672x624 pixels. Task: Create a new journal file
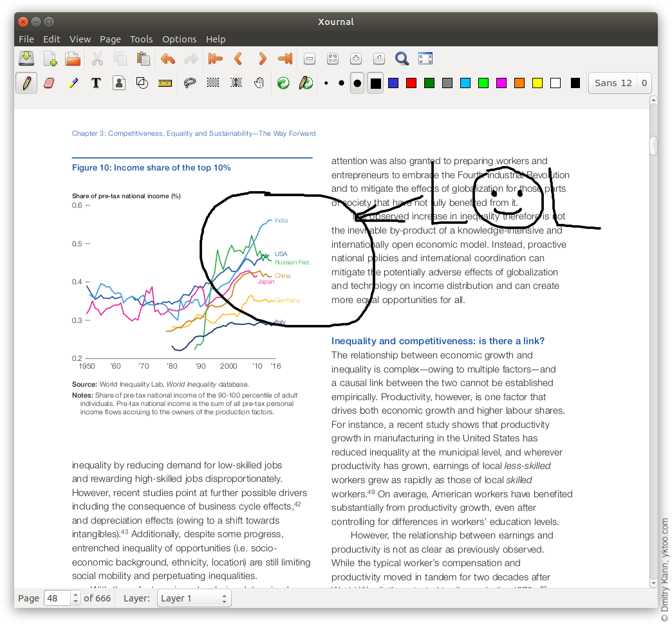click(50, 59)
